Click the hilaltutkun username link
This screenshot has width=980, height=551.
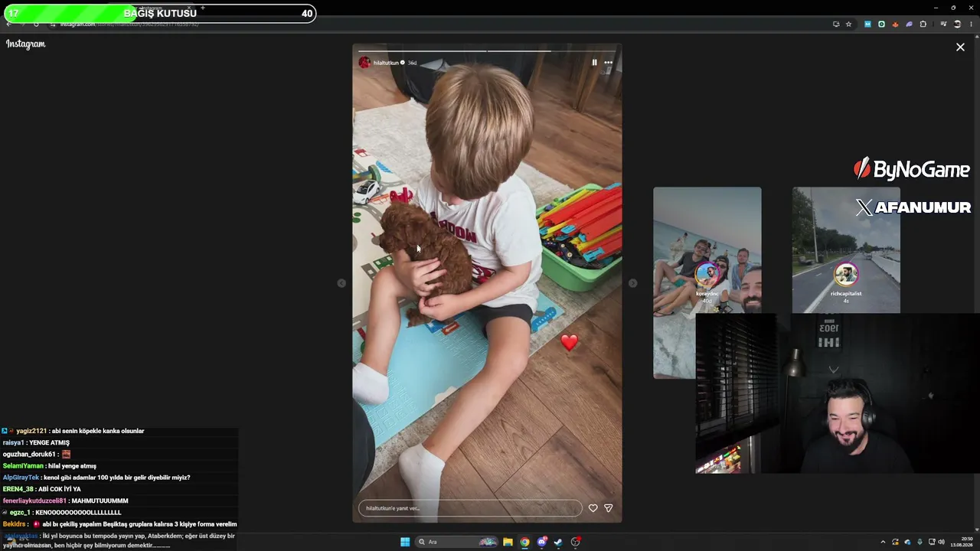[386, 63]
